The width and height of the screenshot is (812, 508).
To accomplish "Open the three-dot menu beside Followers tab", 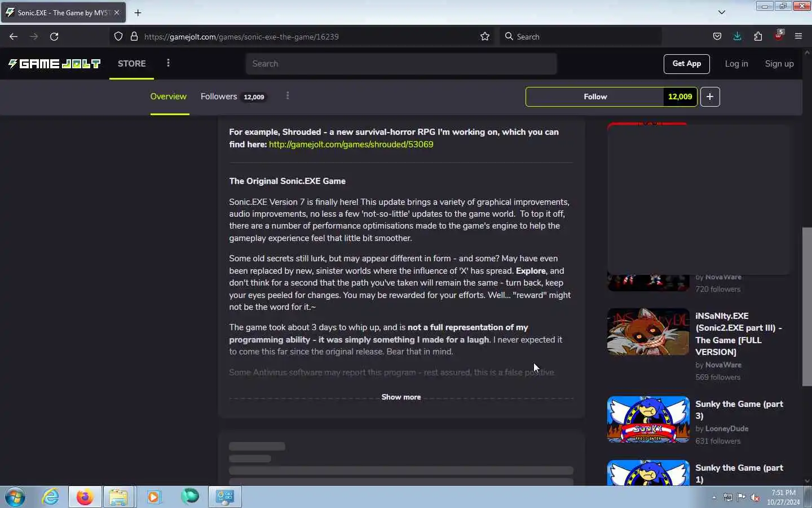I will coord(288,96).
